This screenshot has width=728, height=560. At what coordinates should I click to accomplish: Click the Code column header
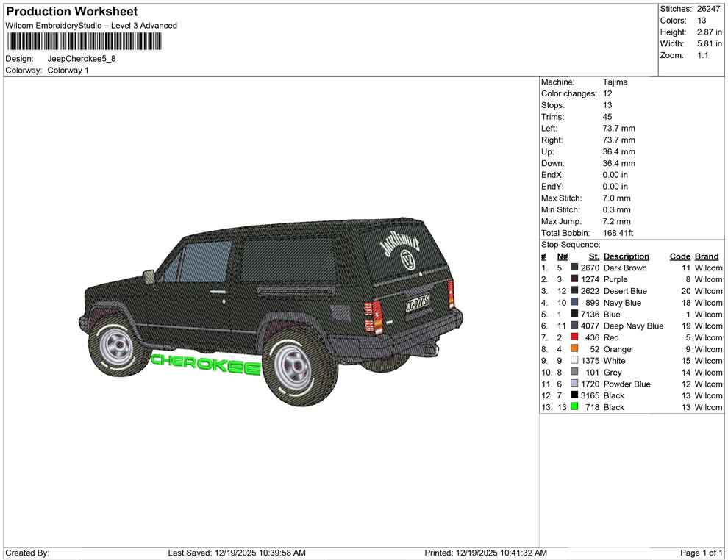[680, 256]
